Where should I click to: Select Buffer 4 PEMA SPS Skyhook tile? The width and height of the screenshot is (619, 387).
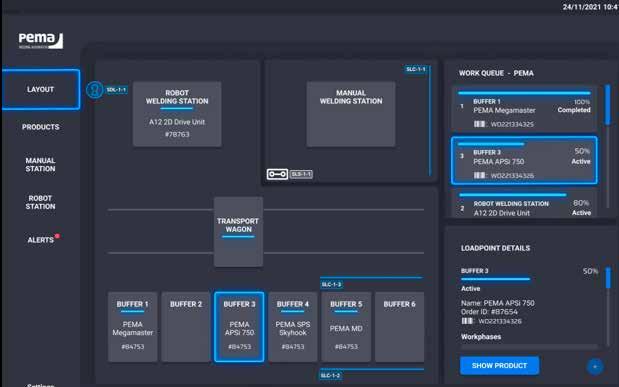pyautogui.click(x=293, y=327)
